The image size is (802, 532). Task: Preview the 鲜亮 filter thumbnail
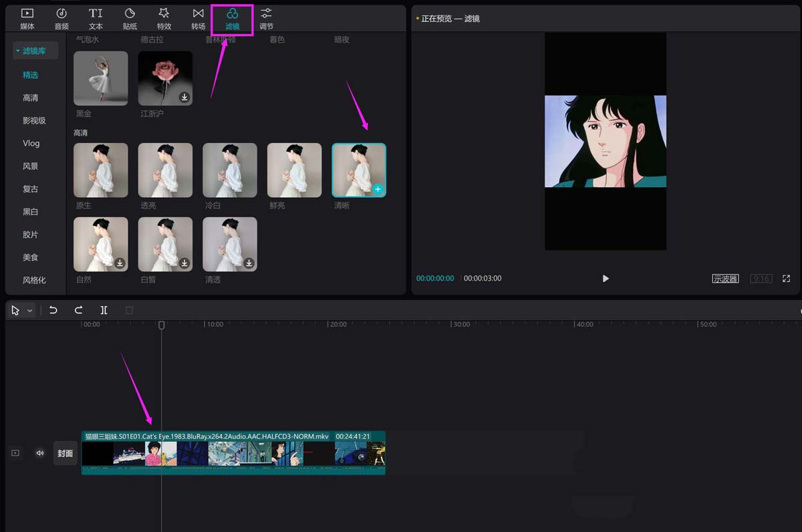[x=295, y=170]
